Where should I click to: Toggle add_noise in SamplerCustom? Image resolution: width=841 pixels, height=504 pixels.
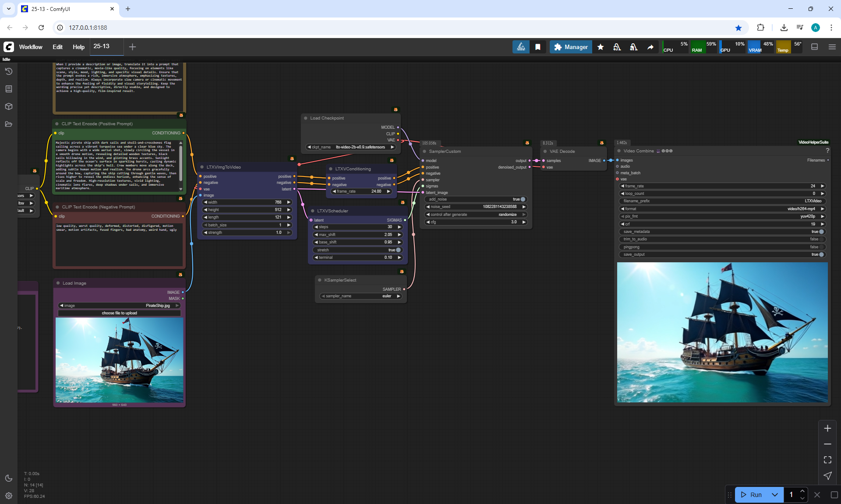pyautogui.click(x=523, y=199)
